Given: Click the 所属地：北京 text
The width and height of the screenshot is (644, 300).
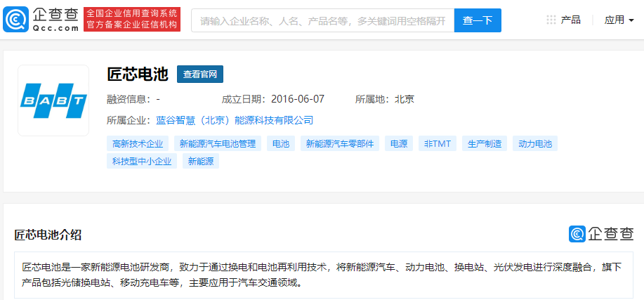Looking at the screenshot, I should [385, 99].
